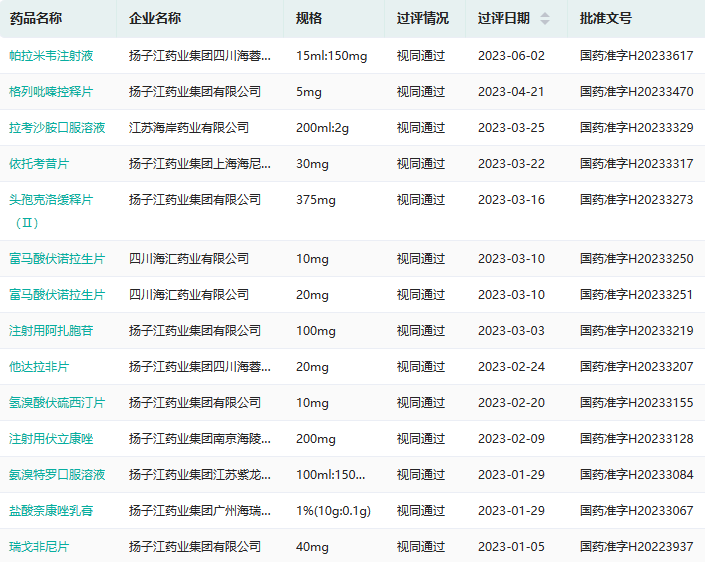This screenshot has width=705, height=562.
Task: Click the specification 15ml:150mg
Action: [x=331, y=56]
